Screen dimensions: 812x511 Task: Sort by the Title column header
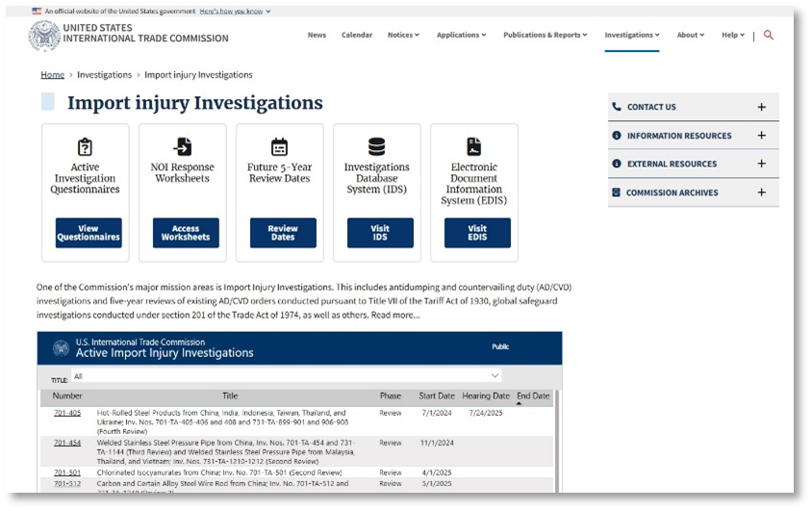pyautogui.click(x=230, y=396)
